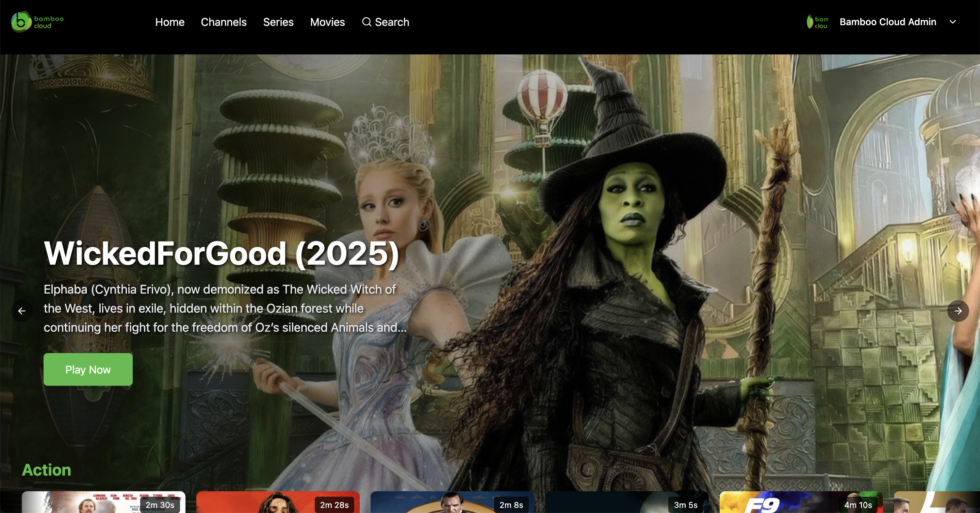
Task: Go to previous slide with left arrow
Action: tap(22, 311)
